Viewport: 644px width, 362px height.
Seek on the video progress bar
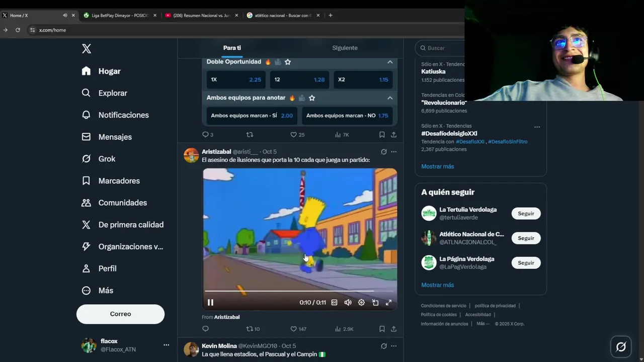coord(299,291)
